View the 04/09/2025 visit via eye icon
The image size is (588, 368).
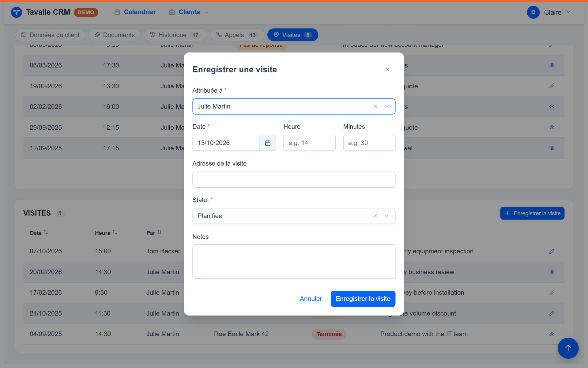[552, 334]
